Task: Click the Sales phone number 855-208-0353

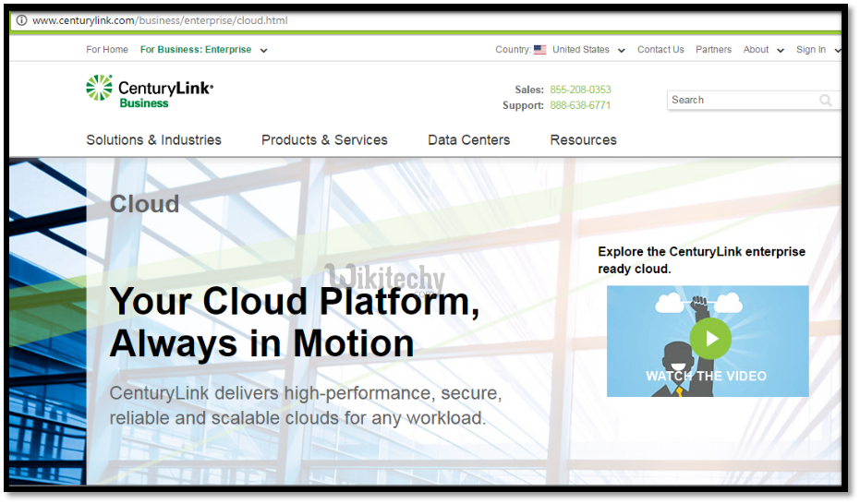Action: [580, 90]
